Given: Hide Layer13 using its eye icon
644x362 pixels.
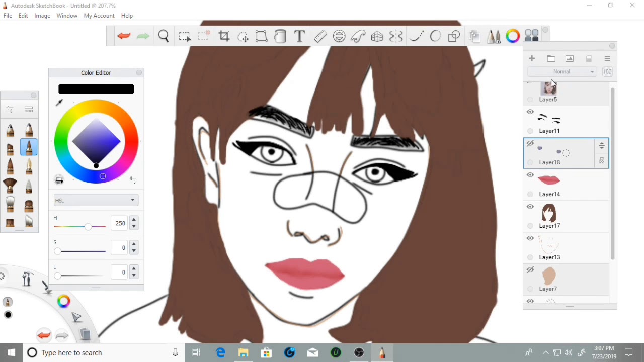Looking at the screenshot, I should [530, 238].
